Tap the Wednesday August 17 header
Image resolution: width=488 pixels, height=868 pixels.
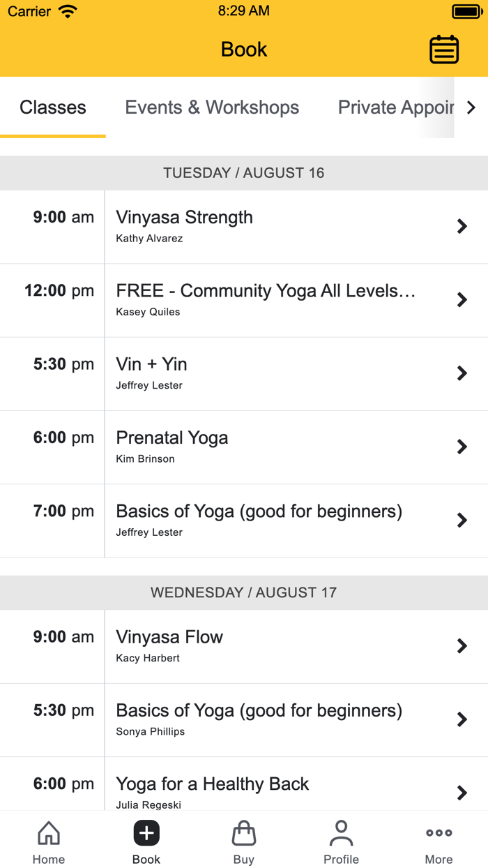tap(244, 592)
